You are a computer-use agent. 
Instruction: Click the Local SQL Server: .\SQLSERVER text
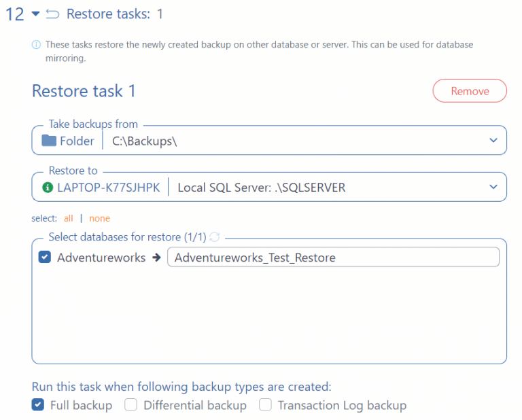(x=261, y=188)
